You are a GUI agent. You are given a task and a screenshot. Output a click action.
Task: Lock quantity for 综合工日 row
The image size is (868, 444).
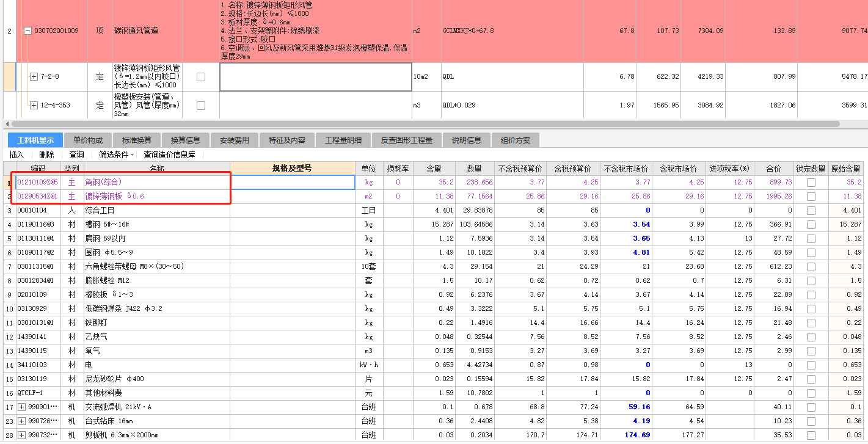tap(811, 210)
